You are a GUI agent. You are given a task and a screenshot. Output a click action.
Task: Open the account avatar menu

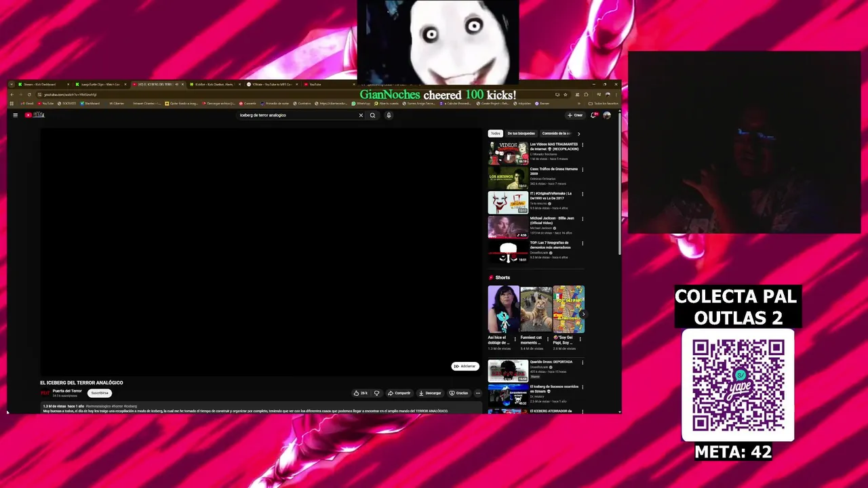pos(607,115)
